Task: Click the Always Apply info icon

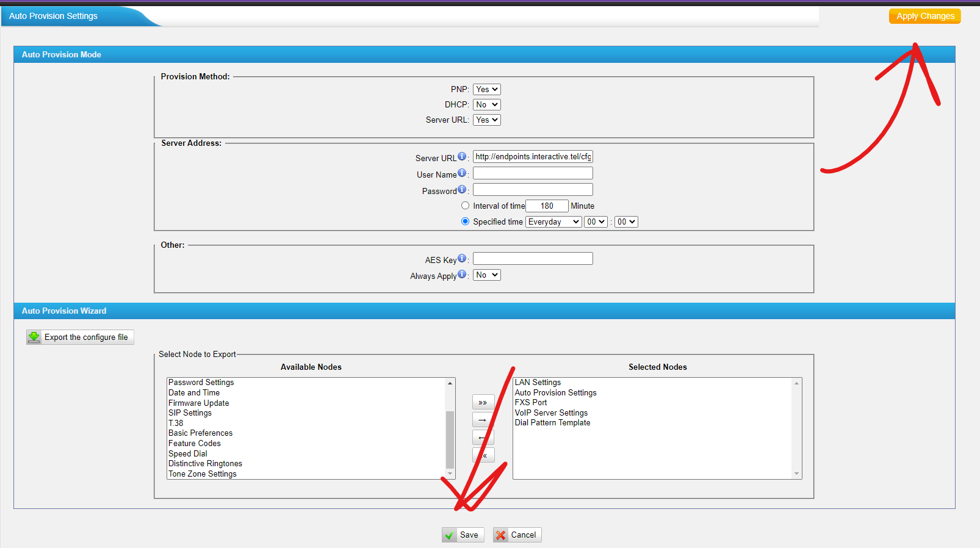Action: click(x=462, y=275)
